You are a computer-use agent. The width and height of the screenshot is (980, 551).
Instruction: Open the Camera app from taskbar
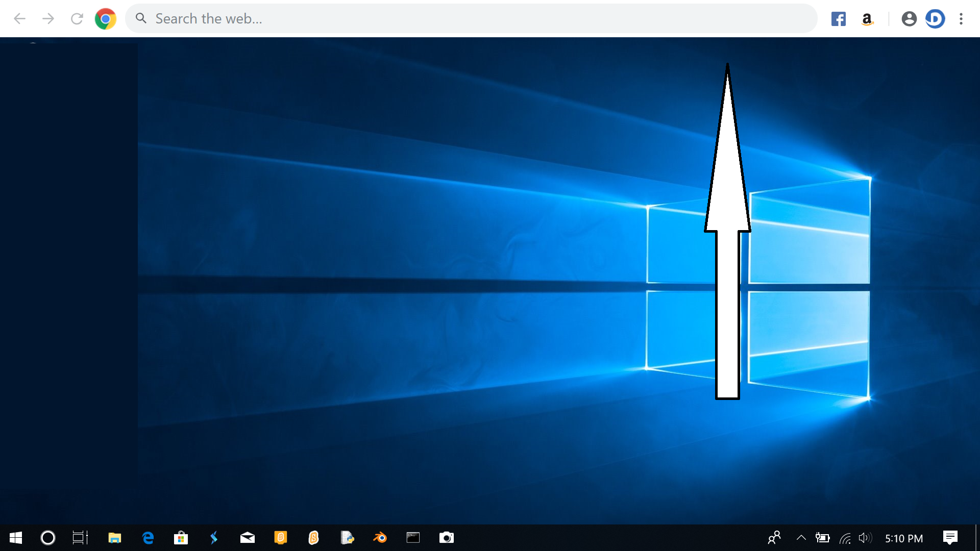tap(447, 538)
